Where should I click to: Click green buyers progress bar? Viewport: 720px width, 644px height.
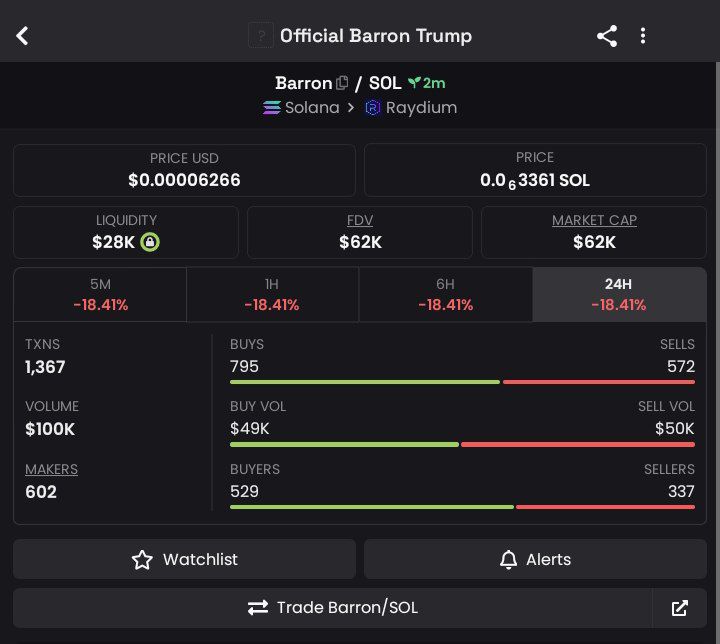(x=372, y=507)
